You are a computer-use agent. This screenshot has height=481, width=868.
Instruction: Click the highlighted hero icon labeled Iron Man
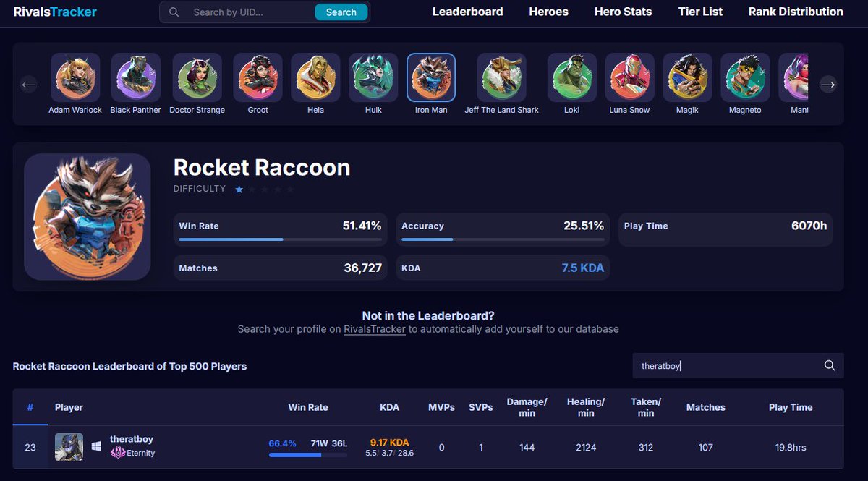[x=431, y=77]
